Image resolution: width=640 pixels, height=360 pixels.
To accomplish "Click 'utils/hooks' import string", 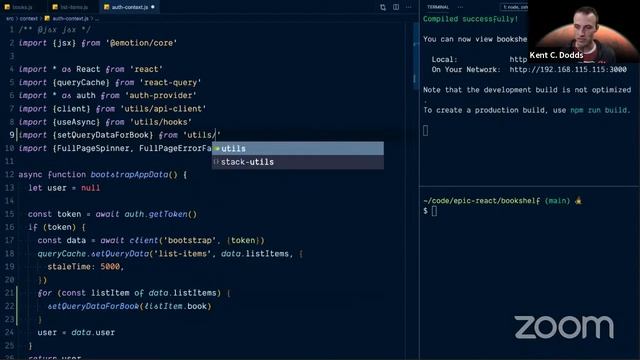I will click(160, 122).
